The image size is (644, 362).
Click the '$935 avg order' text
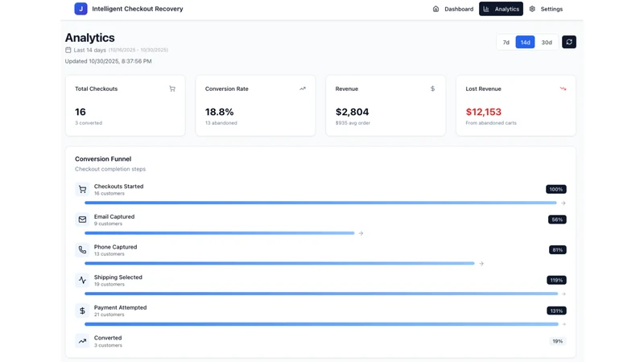(353, 123)
